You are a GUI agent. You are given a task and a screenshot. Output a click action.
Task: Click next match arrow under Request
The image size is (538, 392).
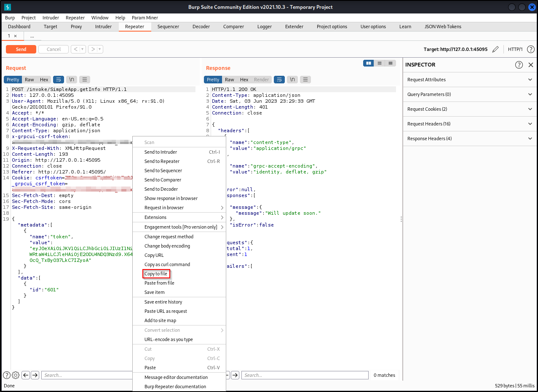[35, 375]
